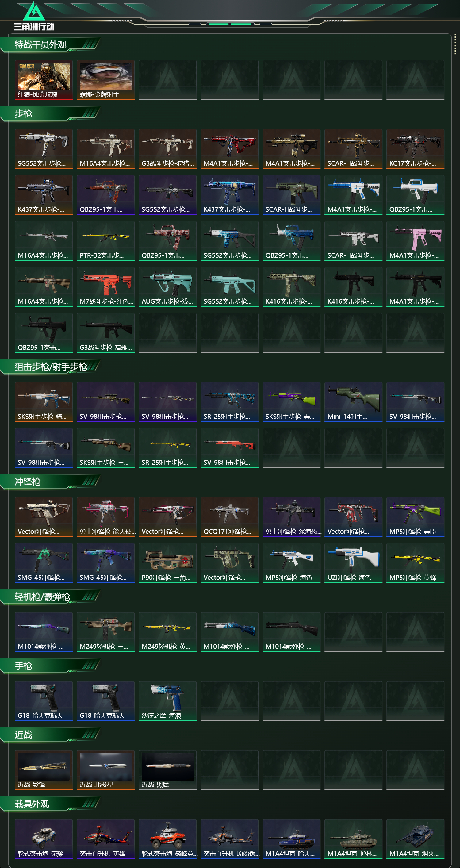Pick the MP5冲锋枪-黄蜂 skin
460x868 pixels.
coord(415,563)
